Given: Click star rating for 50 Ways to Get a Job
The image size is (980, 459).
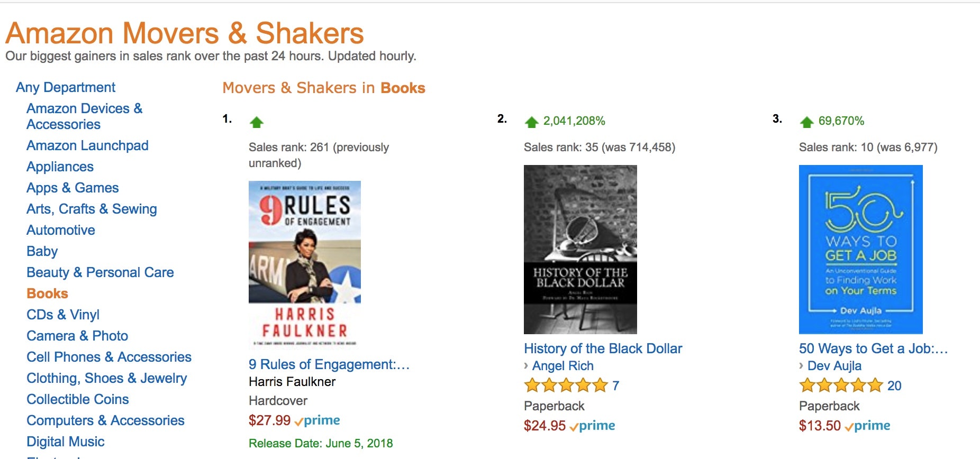Looking at the screenshot, I should pos(840,385).
